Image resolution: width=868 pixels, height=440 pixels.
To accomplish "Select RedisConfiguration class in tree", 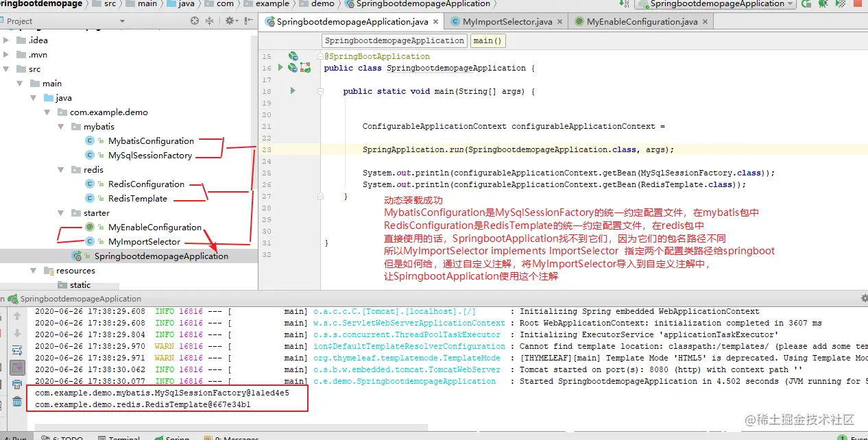I will tap(146, 184).
